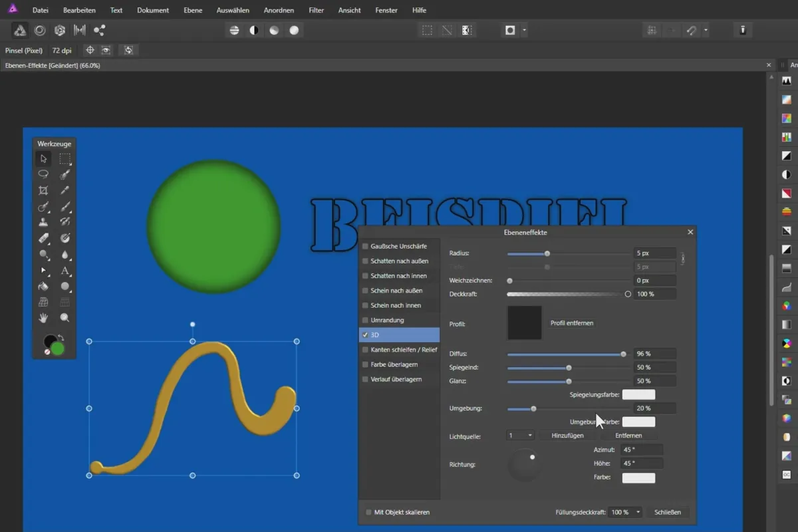Enable Kanten schleifen / Relief checkbox
Screen dimensions: 798x532
[365, 349]
